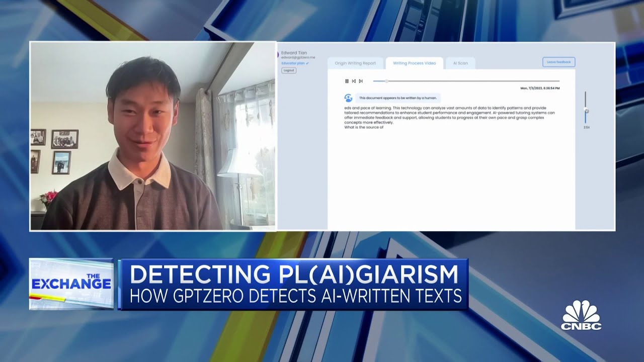Click the 'appears to be written by a human' message
This screenshot has height=362, width=644.
click(398, 98)
